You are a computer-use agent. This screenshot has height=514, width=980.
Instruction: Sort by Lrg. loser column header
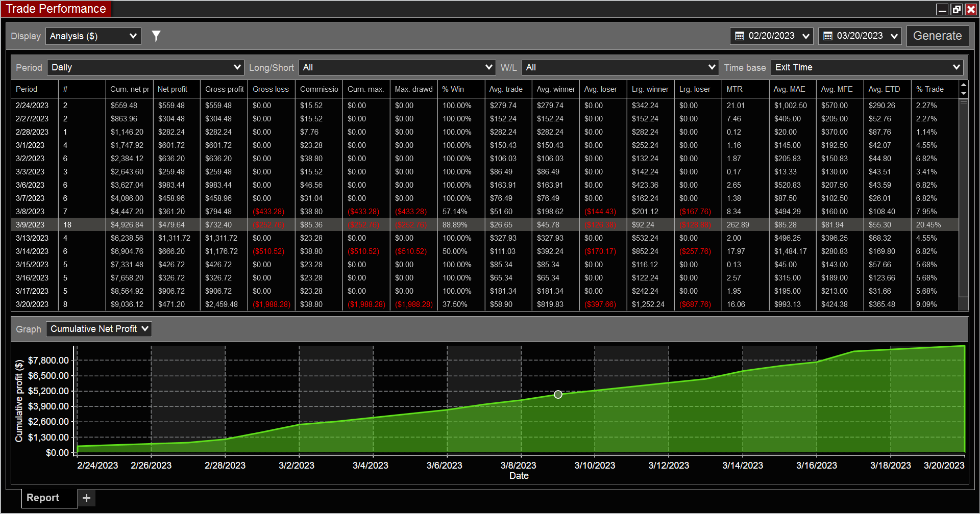click(x=699, y=89)
